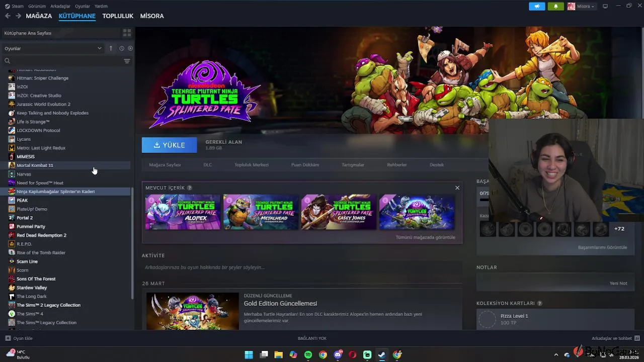The height and width of the screenshot is (362, 644).
Task: Go forward with the right arrow
Action: 18,16
